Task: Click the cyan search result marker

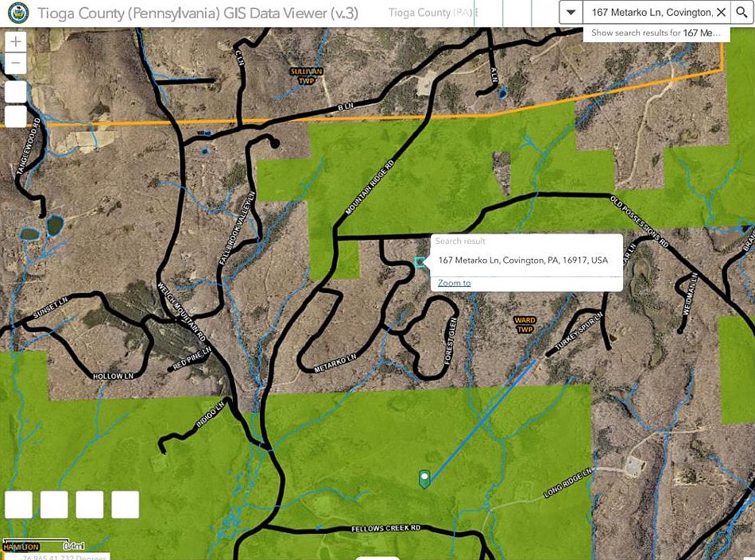Action: [420, 262]
